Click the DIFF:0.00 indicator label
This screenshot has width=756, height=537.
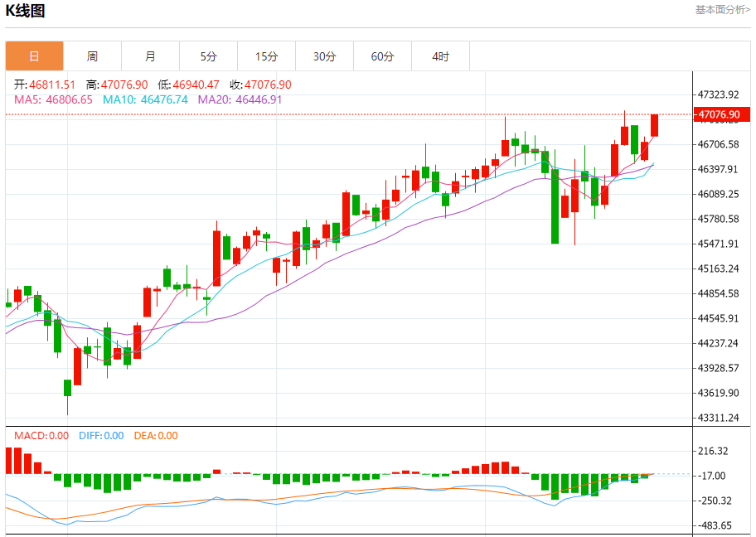pos(101,436)
